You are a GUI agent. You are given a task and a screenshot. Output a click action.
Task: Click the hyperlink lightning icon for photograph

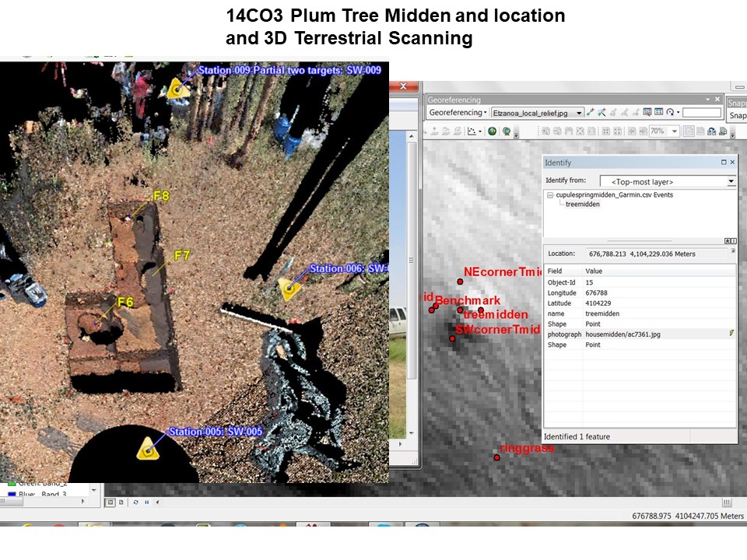coord(731,334)
